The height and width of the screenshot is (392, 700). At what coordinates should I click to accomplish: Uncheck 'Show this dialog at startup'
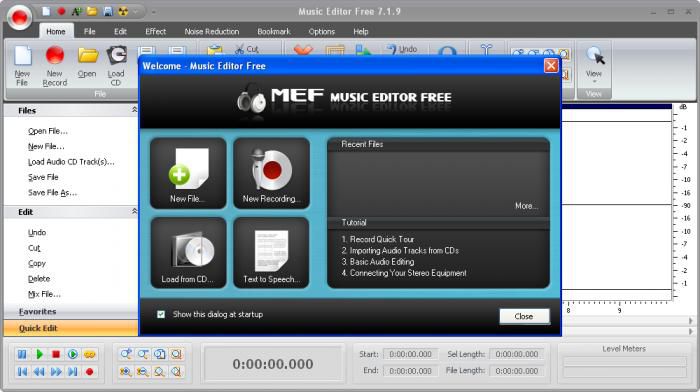pyautogui.click(x=161, y=314)
